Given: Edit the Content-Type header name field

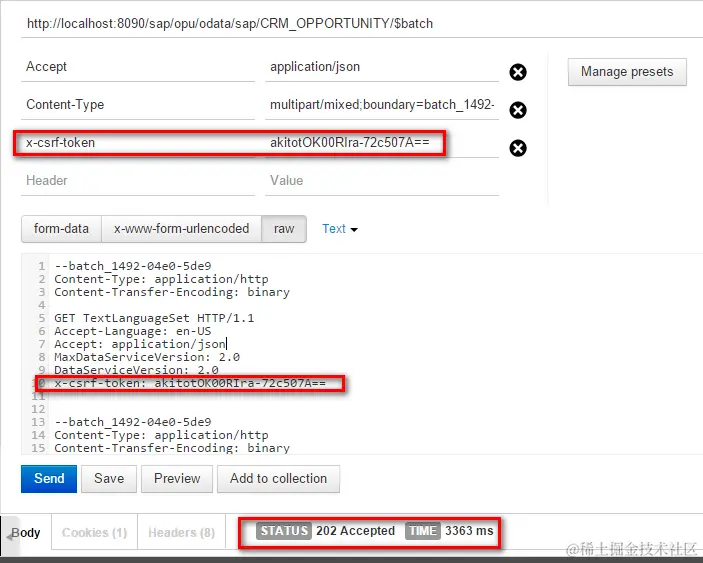Looking at the screenshot, I should (x=138, y=105).
